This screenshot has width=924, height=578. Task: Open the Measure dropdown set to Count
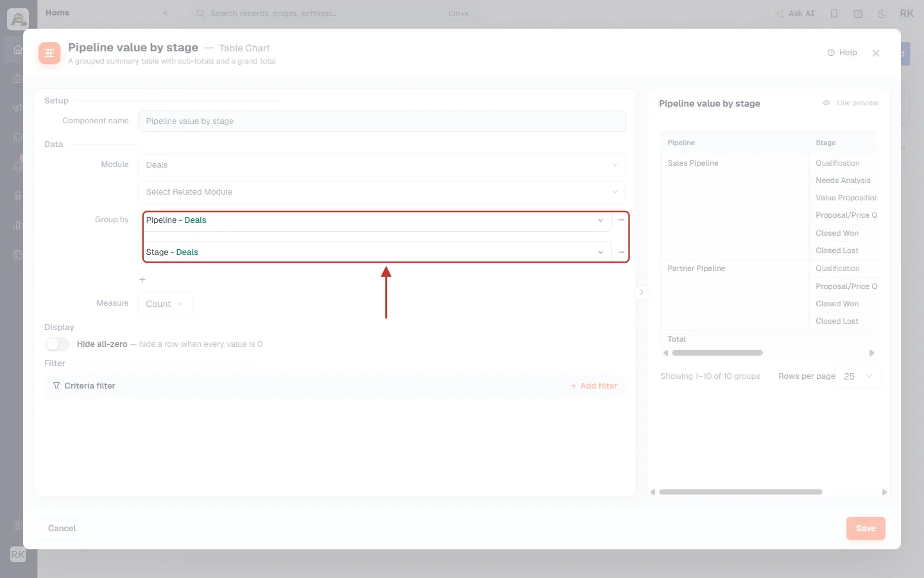coord(166,304)
